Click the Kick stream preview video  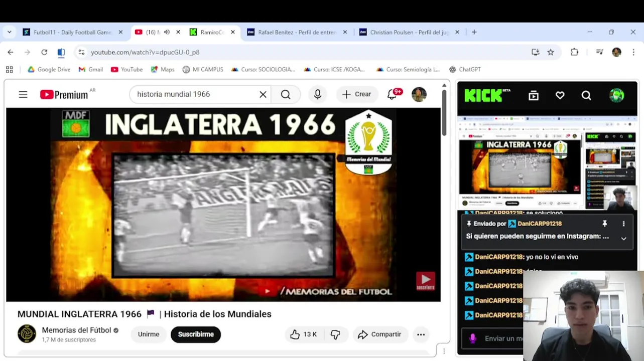547,163
